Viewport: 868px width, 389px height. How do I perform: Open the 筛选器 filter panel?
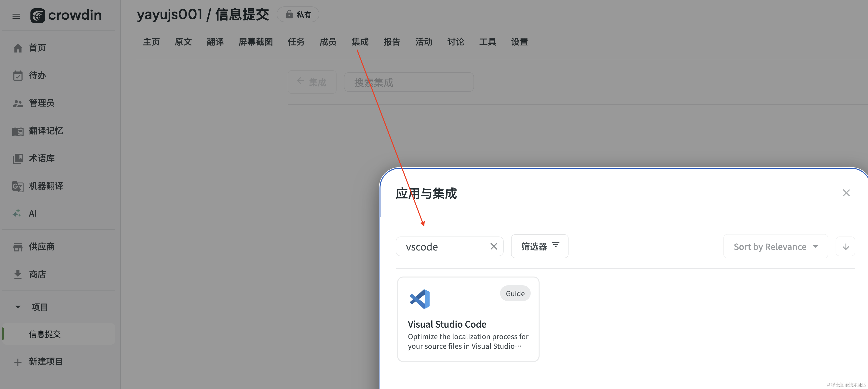pyautogui.click(x=539, y=246)
